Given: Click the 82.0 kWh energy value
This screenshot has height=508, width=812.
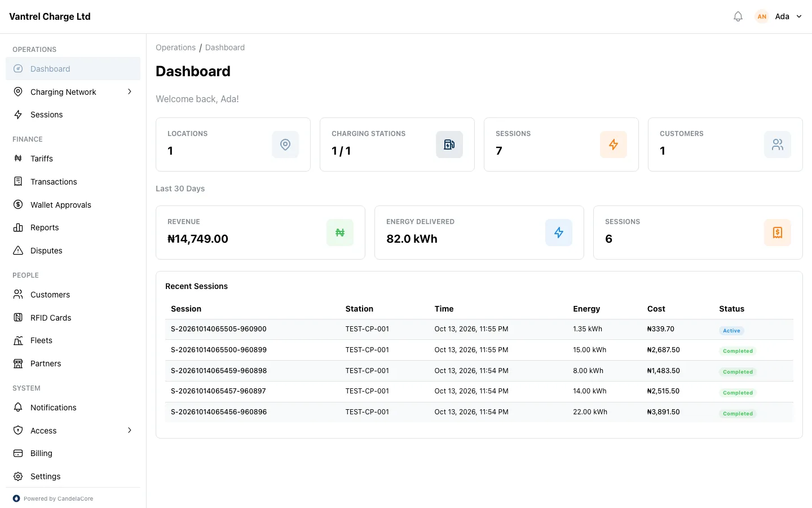Looking at the screenshot, I should (412, 239).
